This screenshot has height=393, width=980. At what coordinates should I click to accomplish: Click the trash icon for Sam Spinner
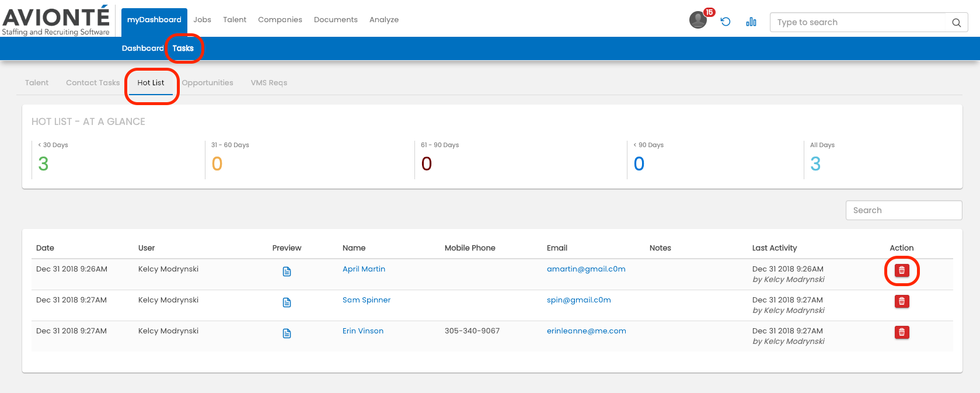point(902,301)
